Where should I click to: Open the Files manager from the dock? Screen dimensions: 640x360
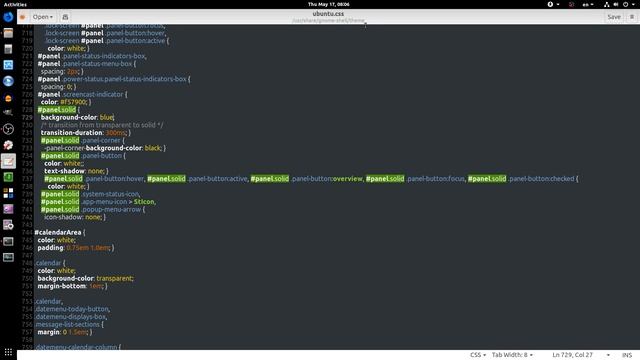pyautogui.click(x=8, y=33)
